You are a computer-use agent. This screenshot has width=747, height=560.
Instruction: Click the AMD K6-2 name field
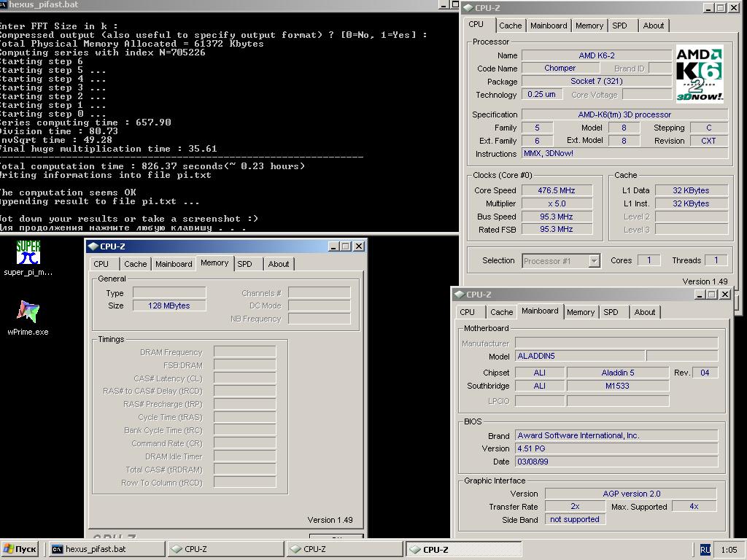[597, 55]
